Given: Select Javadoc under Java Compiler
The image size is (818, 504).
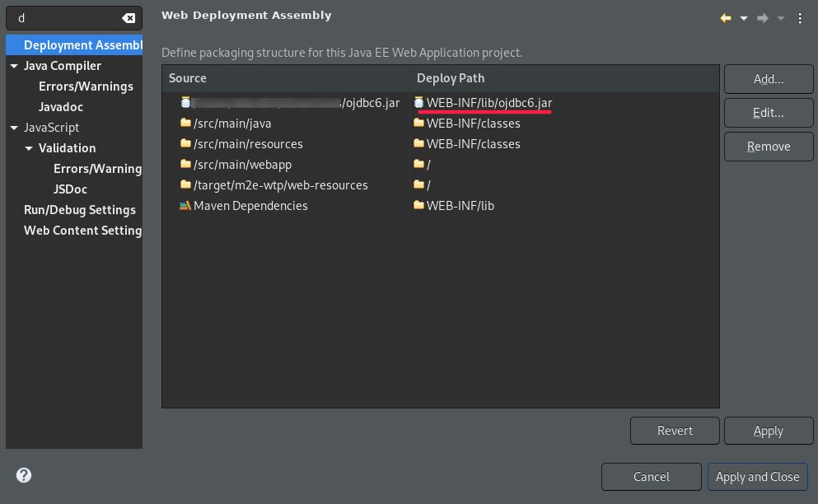Looking at the screenshot, I should (61, 107).
